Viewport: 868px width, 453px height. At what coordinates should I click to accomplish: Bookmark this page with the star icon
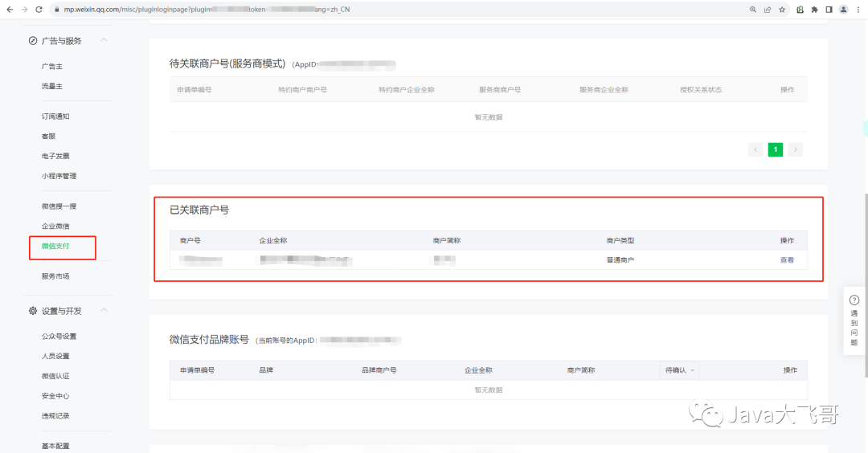click(x=782, y=10)
